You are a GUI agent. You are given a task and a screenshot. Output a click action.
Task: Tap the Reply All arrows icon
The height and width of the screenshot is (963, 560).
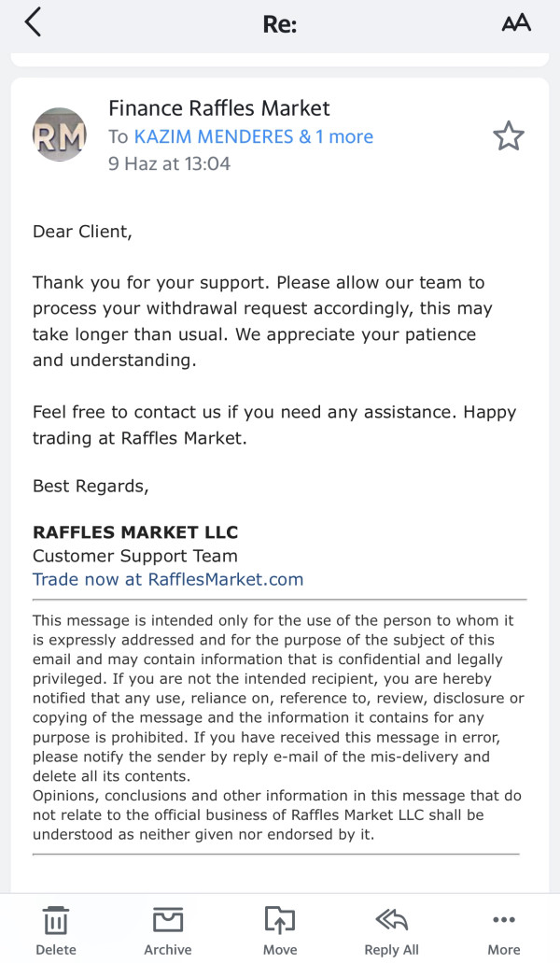(392, 929)
